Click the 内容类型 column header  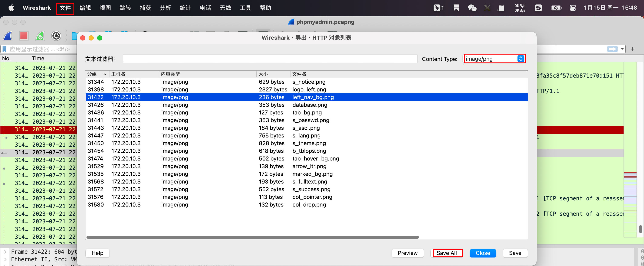click(x=207, y=74)
